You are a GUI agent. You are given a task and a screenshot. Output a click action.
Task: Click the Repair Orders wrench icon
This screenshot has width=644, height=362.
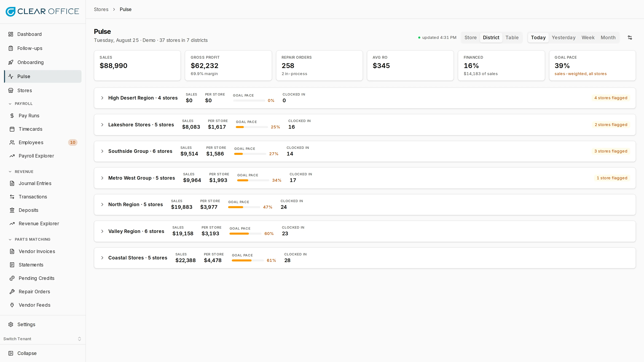point(12,292)
